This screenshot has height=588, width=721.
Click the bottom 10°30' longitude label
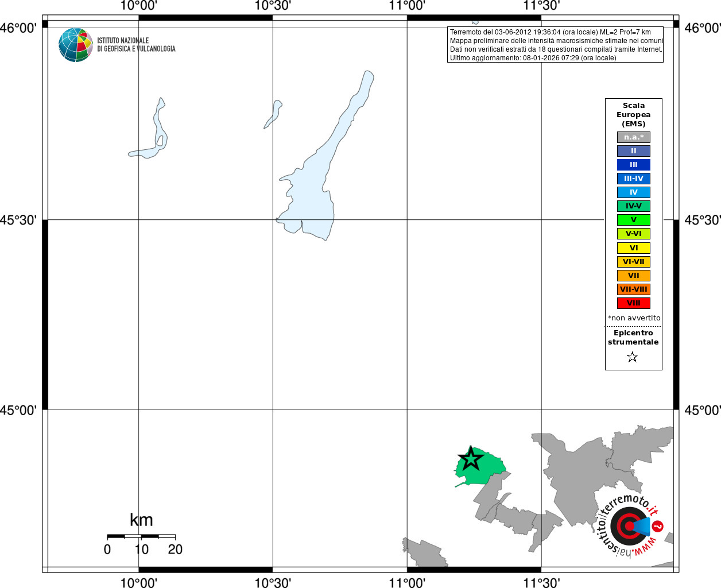(273, 583)
